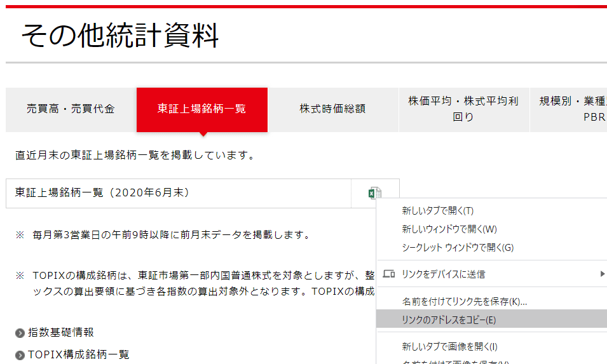Open the 指数基礎情報 link
This screenshot has width=607, height=364.
pos(61,333)
